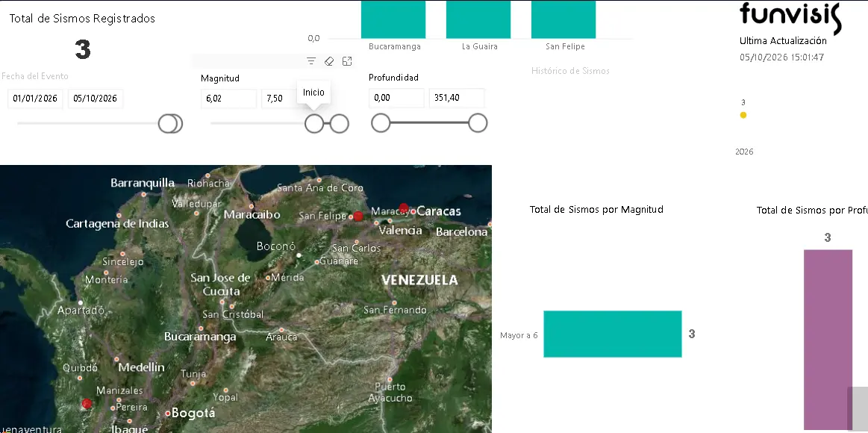Click the Magnitud minimum field 6,02
Screen dimensions: 868x433
coord(228,99)
